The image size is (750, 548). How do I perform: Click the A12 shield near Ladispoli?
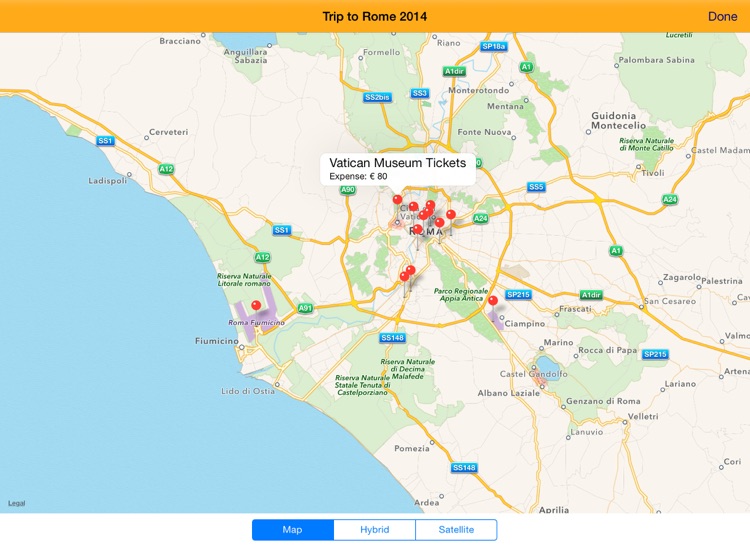click(166, 169)
